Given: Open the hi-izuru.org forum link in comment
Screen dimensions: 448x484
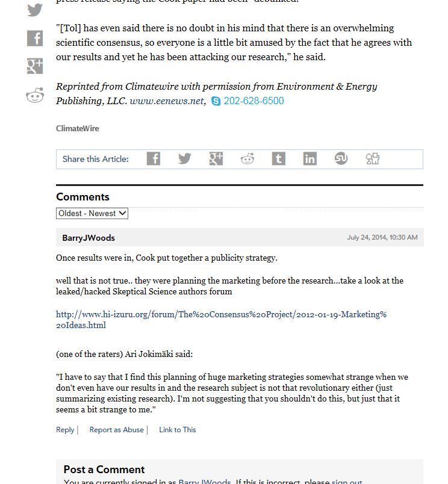Looking at the screenshot, I should pos(221,320).
